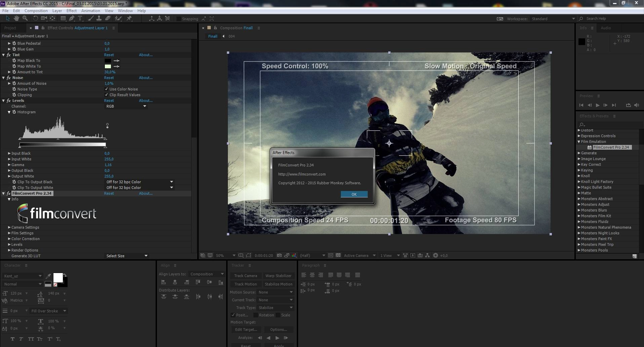Open the Kent_uz font family dropdown

tap(22, 276)
